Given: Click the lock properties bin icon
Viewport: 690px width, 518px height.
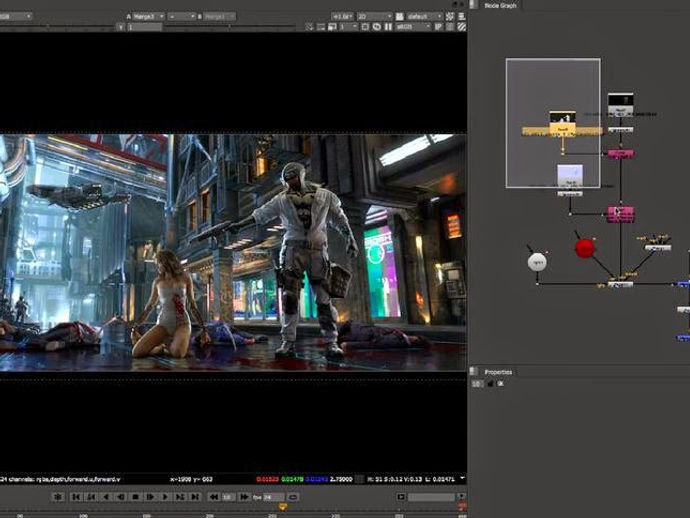Looking at the screenshot, I should tap(490, 384).
